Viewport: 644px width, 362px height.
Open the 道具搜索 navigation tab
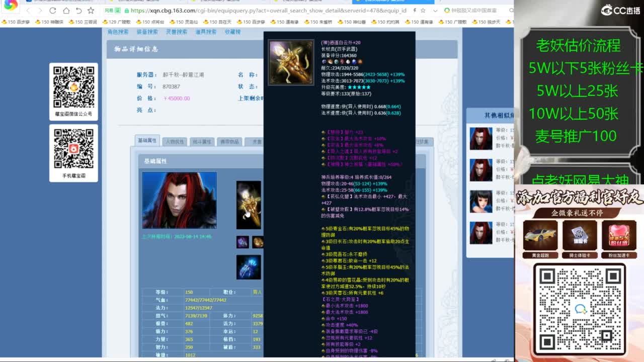pos(206,32)
